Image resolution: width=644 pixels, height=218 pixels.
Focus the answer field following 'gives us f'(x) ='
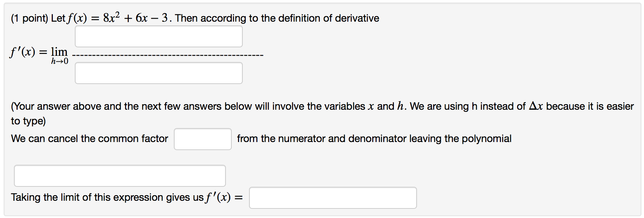(x=333, y=198)
